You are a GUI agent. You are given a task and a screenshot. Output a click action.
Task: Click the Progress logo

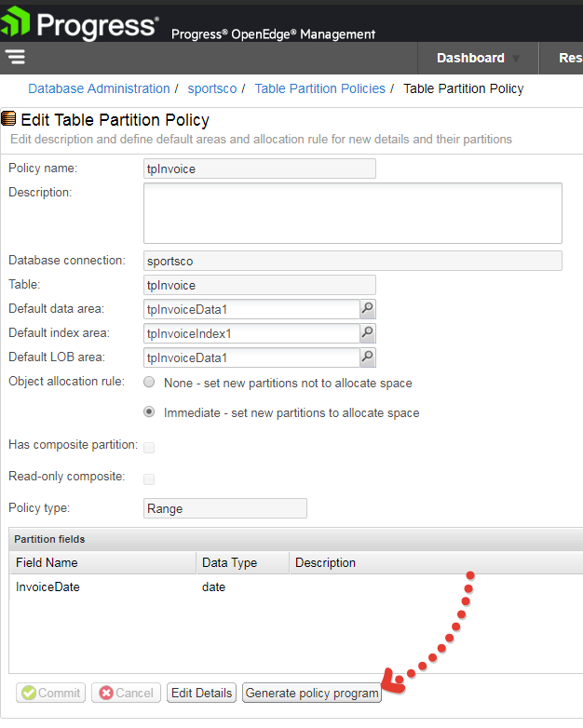[x=79, y=22]
